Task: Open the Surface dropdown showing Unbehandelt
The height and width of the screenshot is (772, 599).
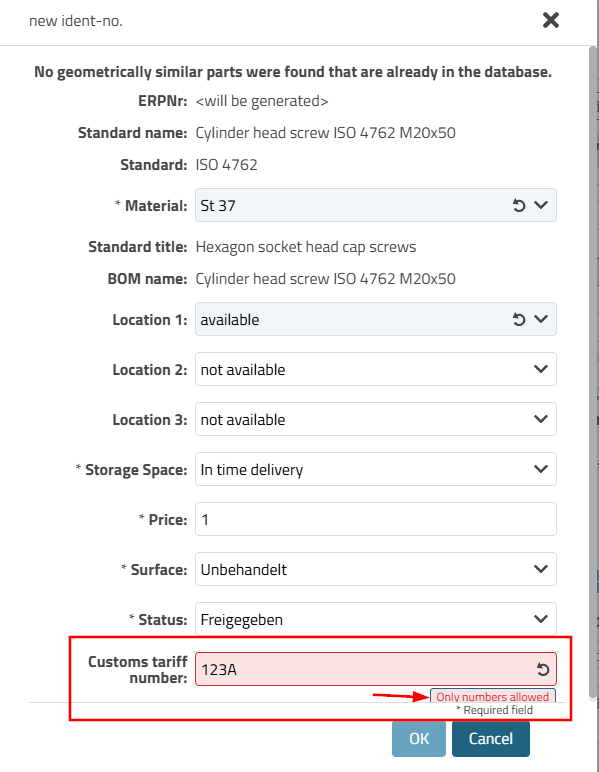Action: pos(376,569)
